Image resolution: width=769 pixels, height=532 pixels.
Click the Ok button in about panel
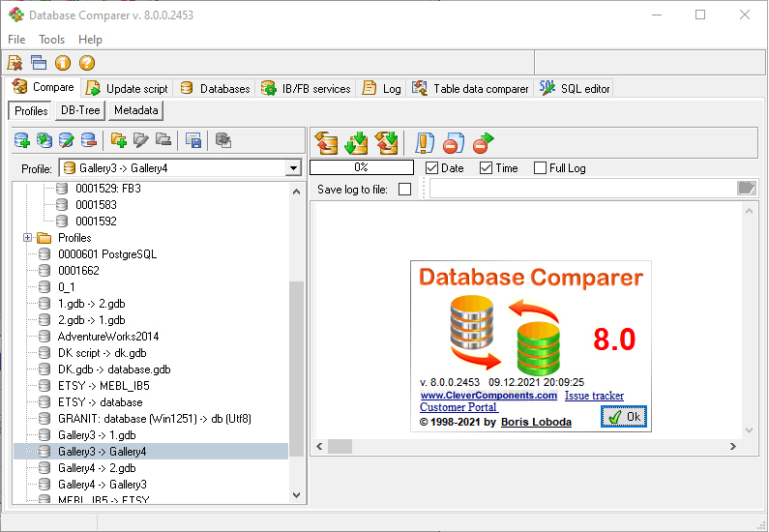[624, 417]
